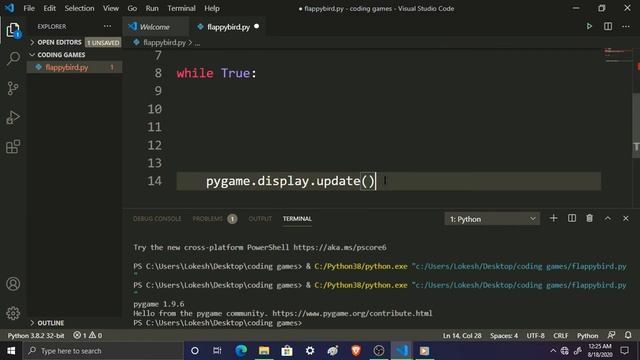Expand the Open Editors section
The image size is (640, 360).
59,42
